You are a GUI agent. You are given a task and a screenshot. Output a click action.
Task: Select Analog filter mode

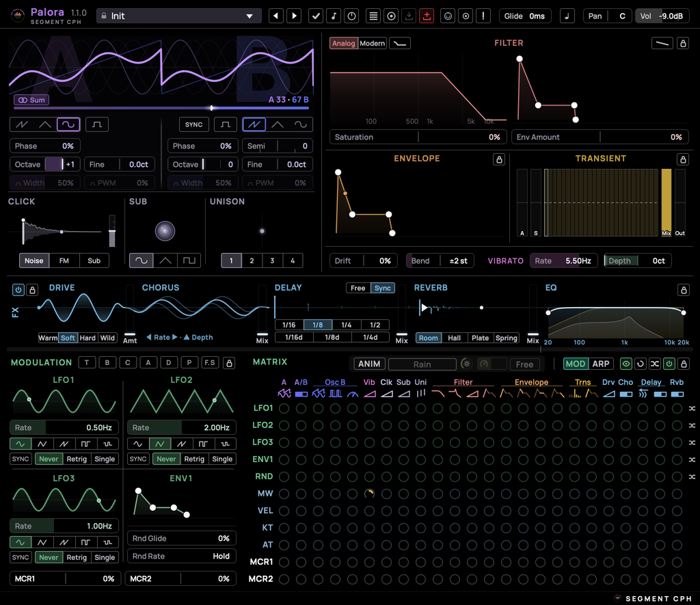tap(343, 43)
